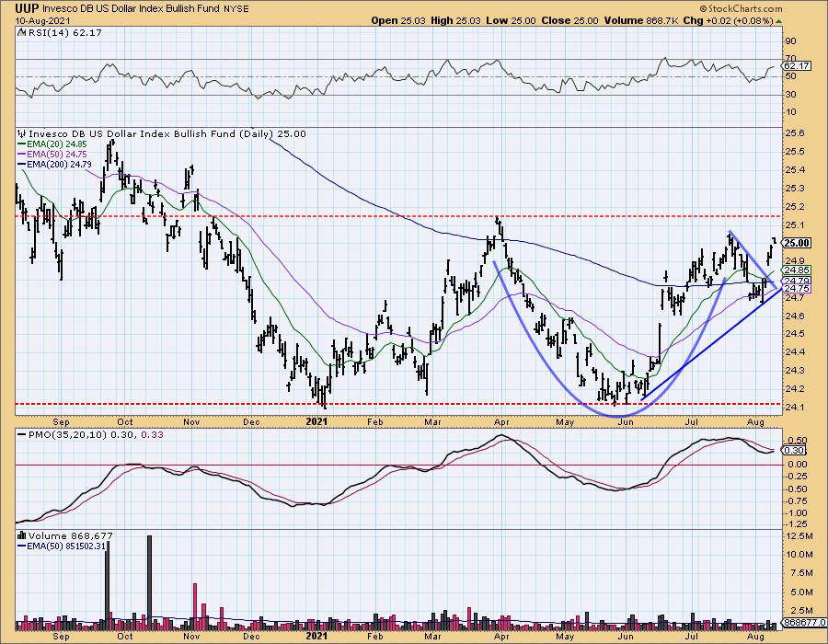
Task: Click the 30 level on the RSI axis
Action: 790,95
